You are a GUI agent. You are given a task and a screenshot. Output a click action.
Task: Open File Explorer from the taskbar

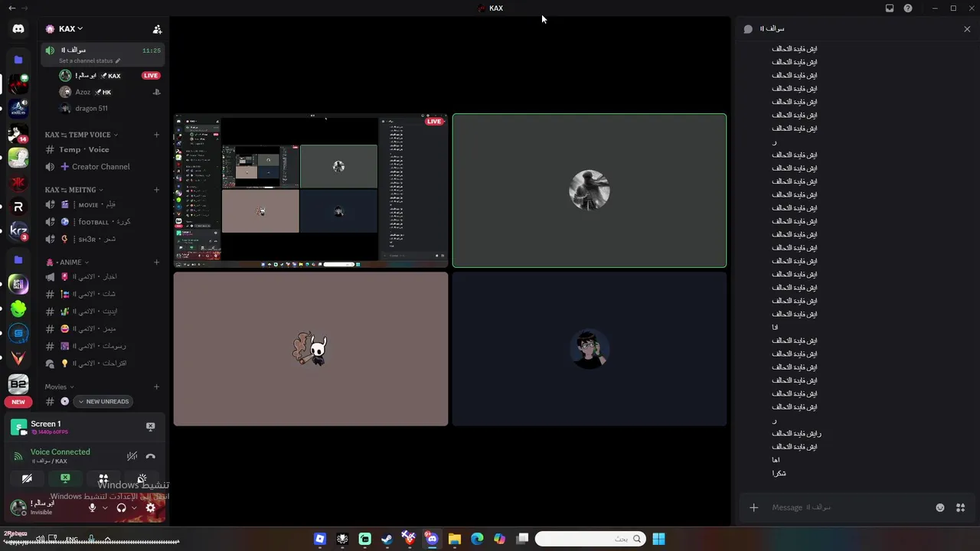(x=454, y=540)
